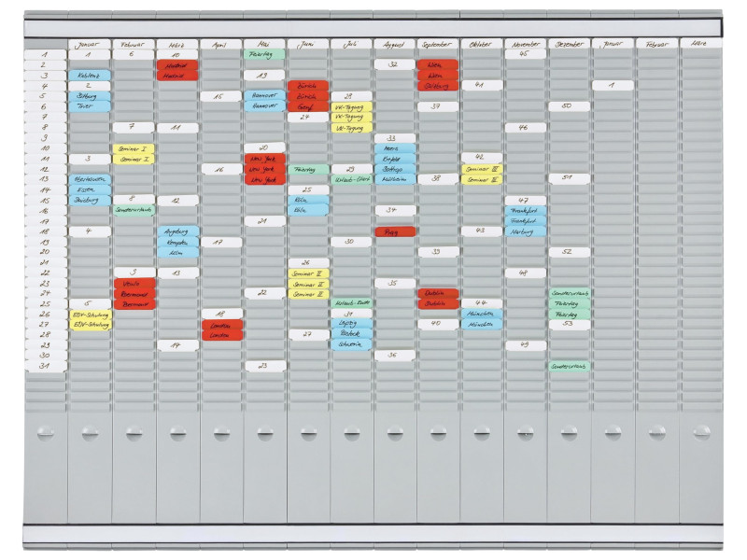Image resolution: width=747 pixels, height=560 pixels.
Task: Click the blue Marburg card
Action: 525,231
